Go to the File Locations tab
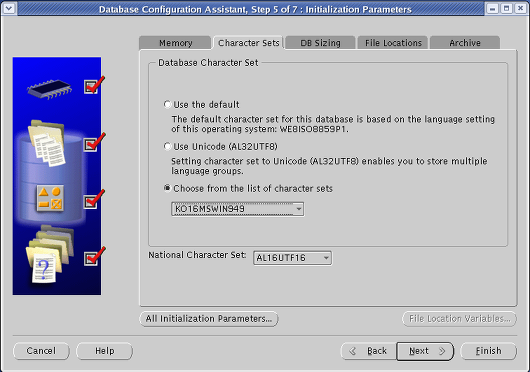This screenshot has height=372, width=530. coord(393,43)
